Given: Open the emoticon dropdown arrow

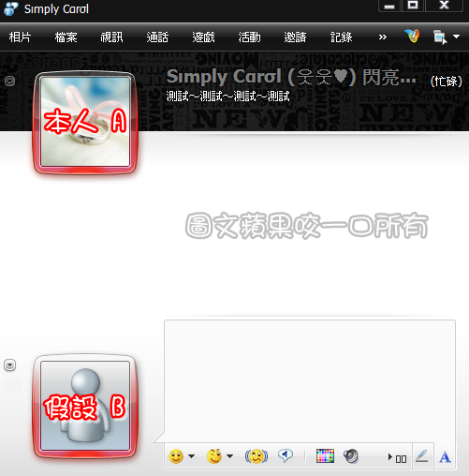Looking at the screenshot, I should [192, 456].
